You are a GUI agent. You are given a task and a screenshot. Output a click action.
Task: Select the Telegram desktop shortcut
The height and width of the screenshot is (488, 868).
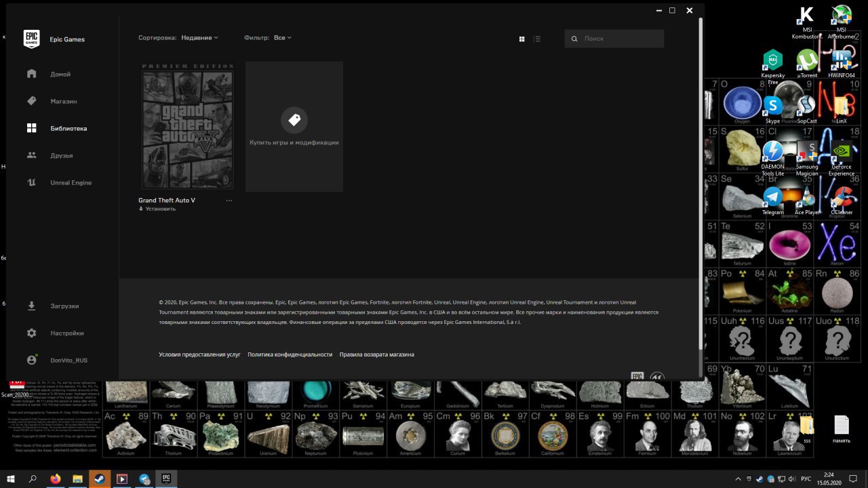point(773,201)
